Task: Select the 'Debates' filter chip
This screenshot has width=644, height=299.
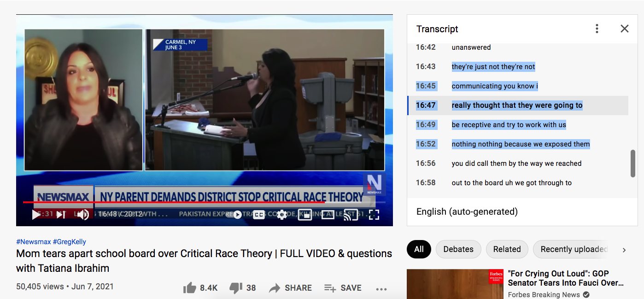Action: point(458,249)
